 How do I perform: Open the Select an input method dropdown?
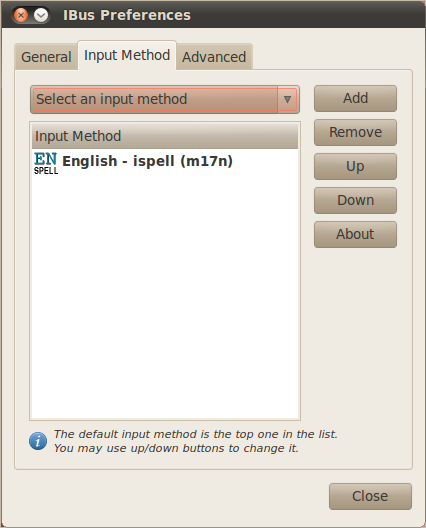click(165, 99)
